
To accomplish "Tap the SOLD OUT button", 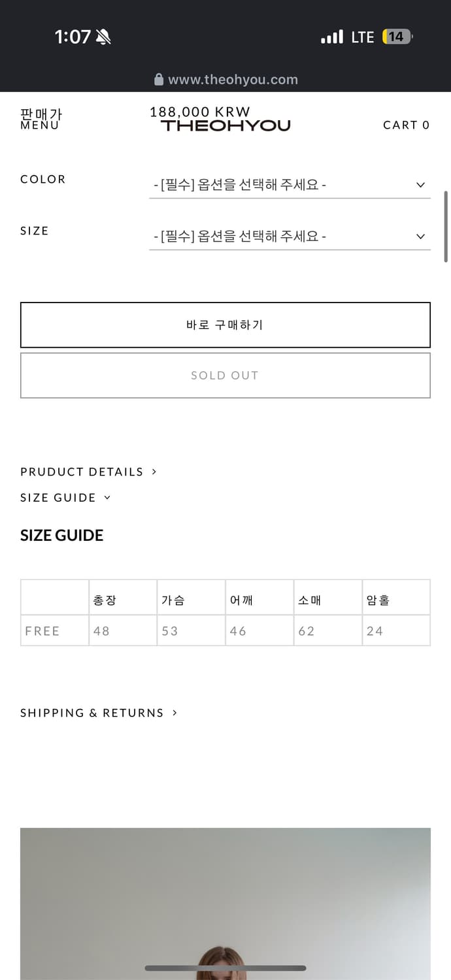I will (x=225, y=375).
